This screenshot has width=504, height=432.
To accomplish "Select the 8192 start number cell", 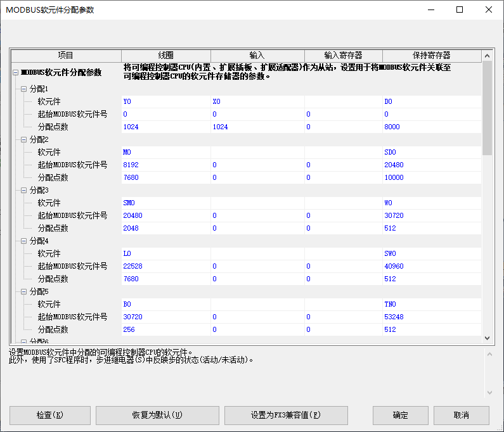I will pos(166,165).
